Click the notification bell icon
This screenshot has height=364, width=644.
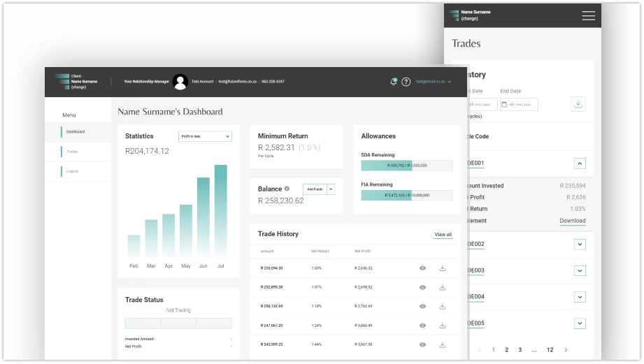coord(394,82)
